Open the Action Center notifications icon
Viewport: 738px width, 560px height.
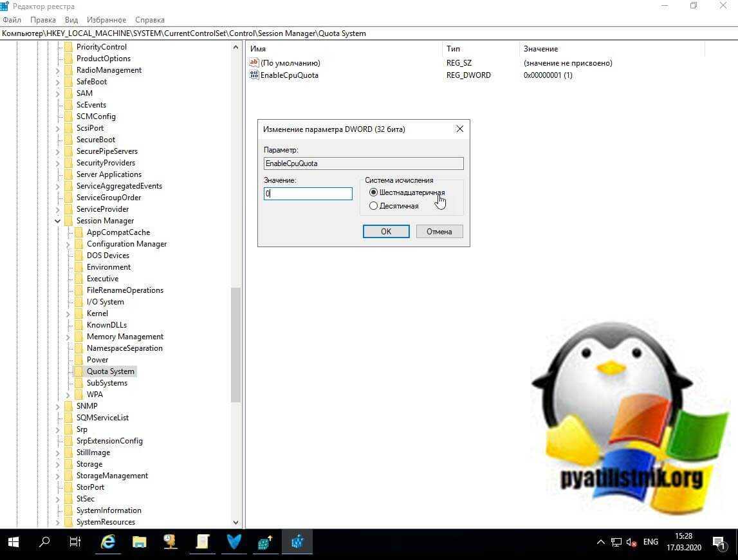pos(719,543)
